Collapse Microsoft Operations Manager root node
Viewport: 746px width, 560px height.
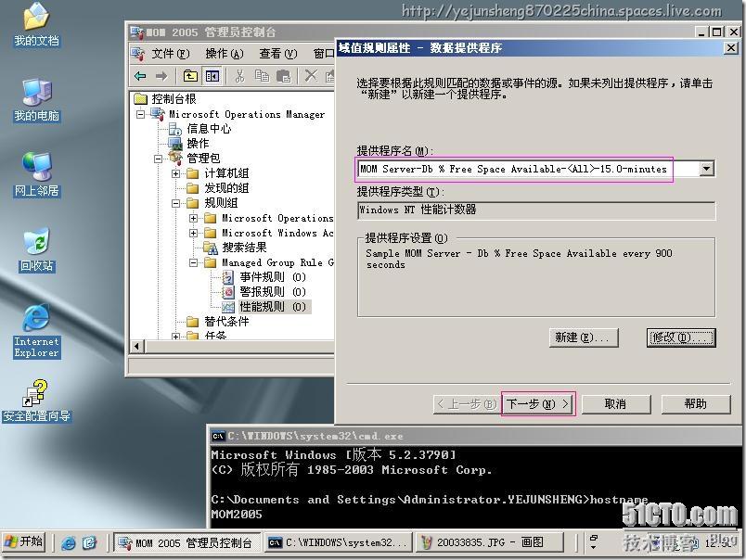click(140, 114)
